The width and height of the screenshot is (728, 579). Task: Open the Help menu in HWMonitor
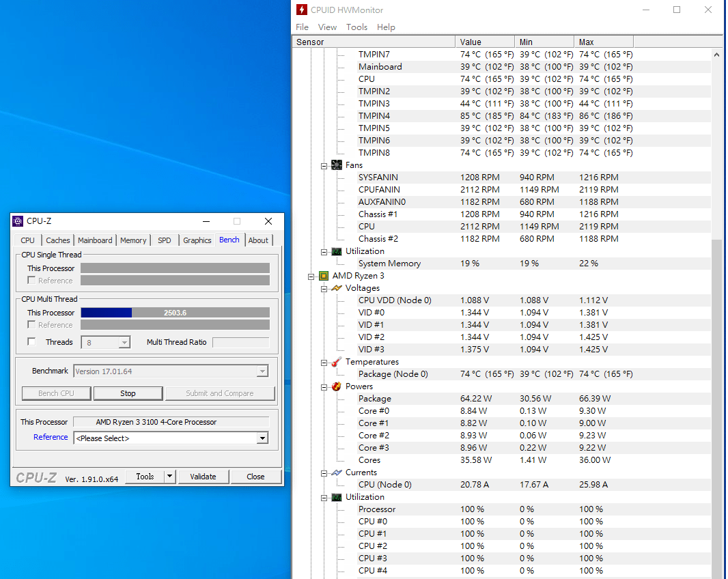pos(386,27)
